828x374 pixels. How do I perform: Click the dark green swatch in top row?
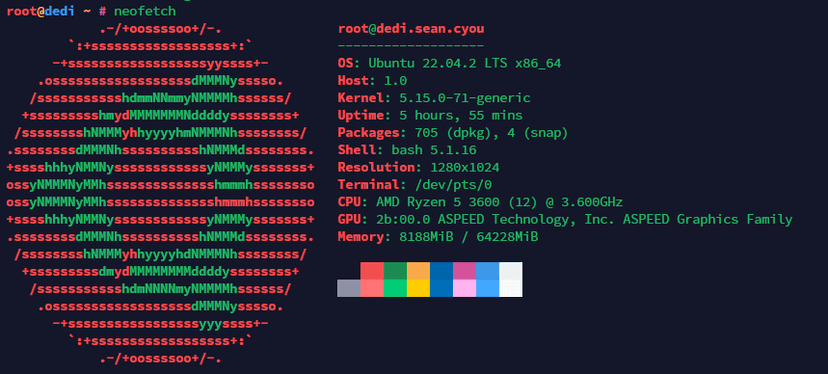click(395, 270)
